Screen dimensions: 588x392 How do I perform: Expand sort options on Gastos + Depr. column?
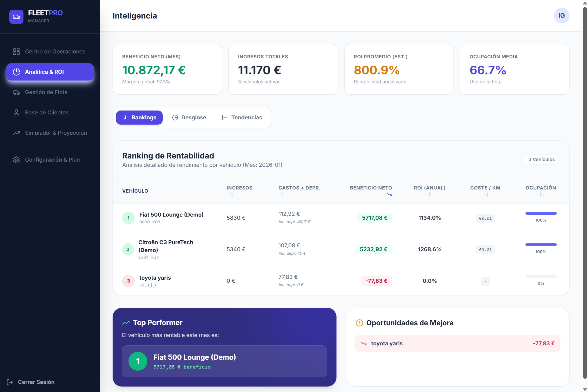(283, 194)
